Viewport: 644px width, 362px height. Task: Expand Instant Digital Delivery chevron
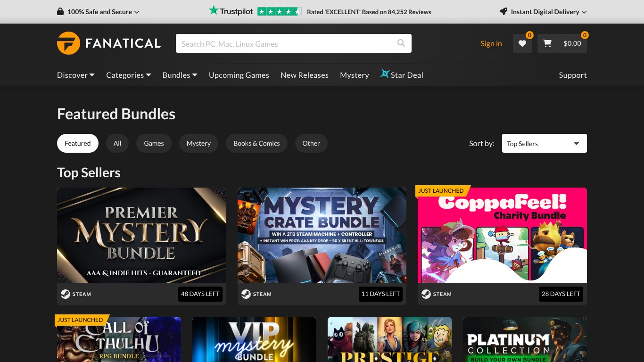584,12
